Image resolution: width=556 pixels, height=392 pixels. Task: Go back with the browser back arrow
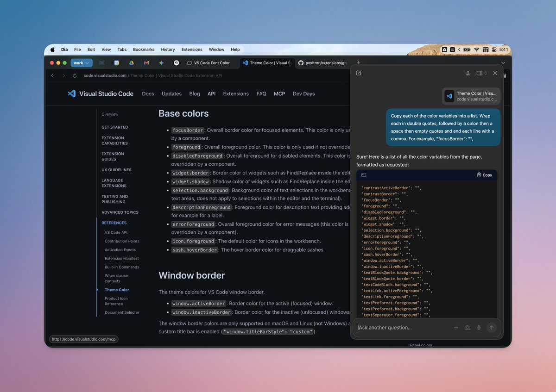52,75
